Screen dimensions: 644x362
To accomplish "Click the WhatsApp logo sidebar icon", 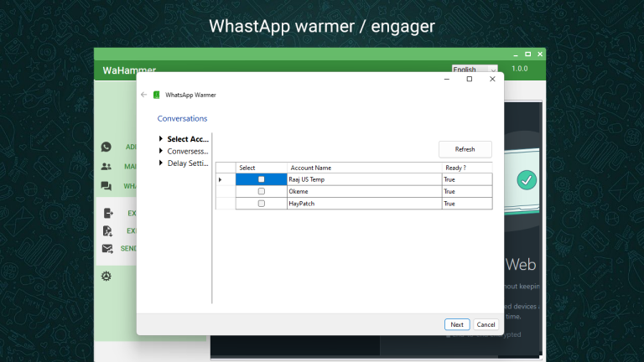I will click(106, 147).
